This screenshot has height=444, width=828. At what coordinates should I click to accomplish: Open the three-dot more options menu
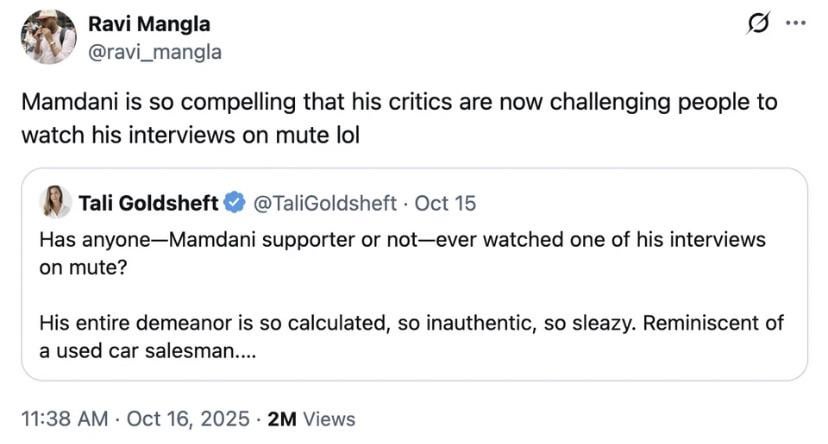pyautogui.click(x=795, y=23)
